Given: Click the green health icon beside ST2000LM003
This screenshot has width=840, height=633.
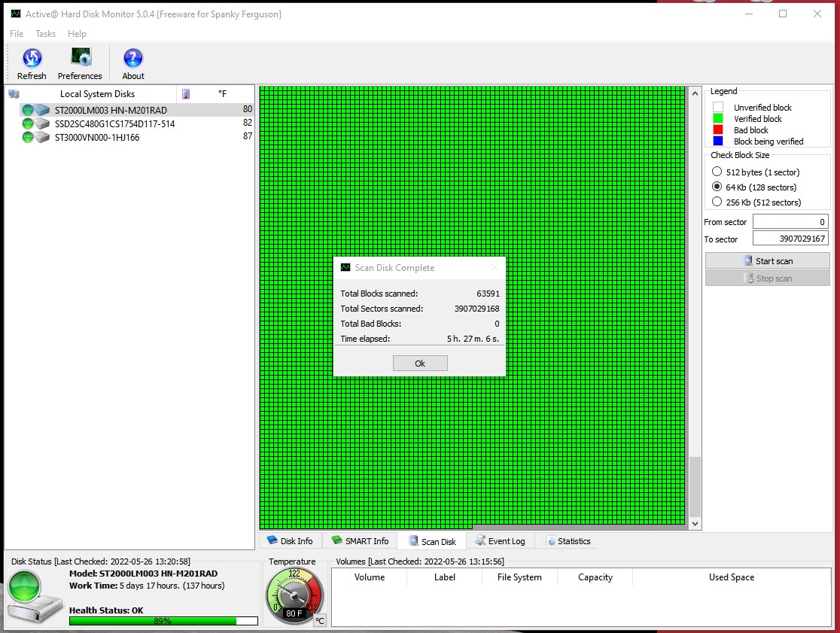Looking at the screenshot, I should point(27,110).
